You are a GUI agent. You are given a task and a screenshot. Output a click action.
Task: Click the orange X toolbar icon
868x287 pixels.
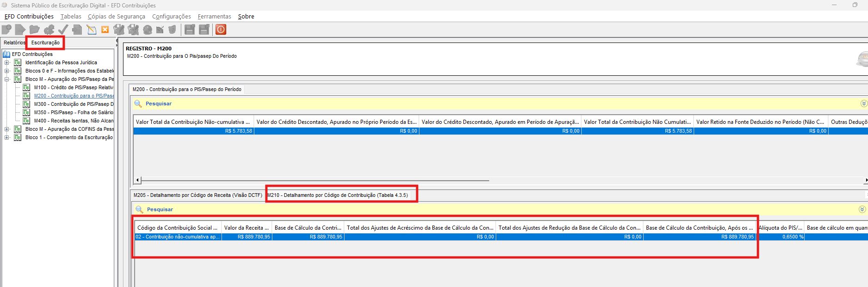click(105, 30)
